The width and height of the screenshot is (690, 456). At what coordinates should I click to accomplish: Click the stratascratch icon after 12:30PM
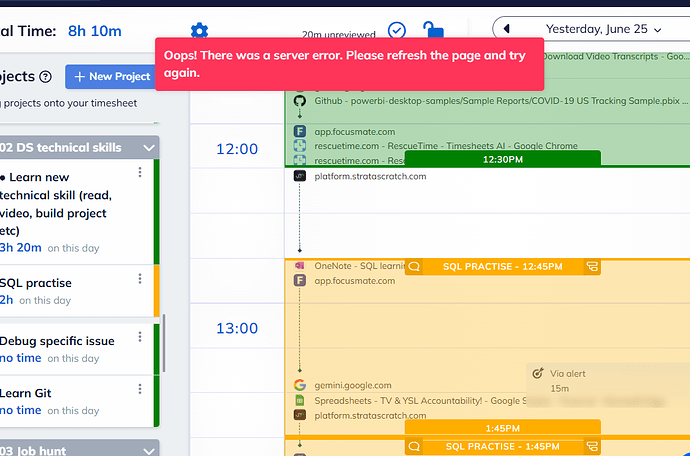(x=300, y=176)
